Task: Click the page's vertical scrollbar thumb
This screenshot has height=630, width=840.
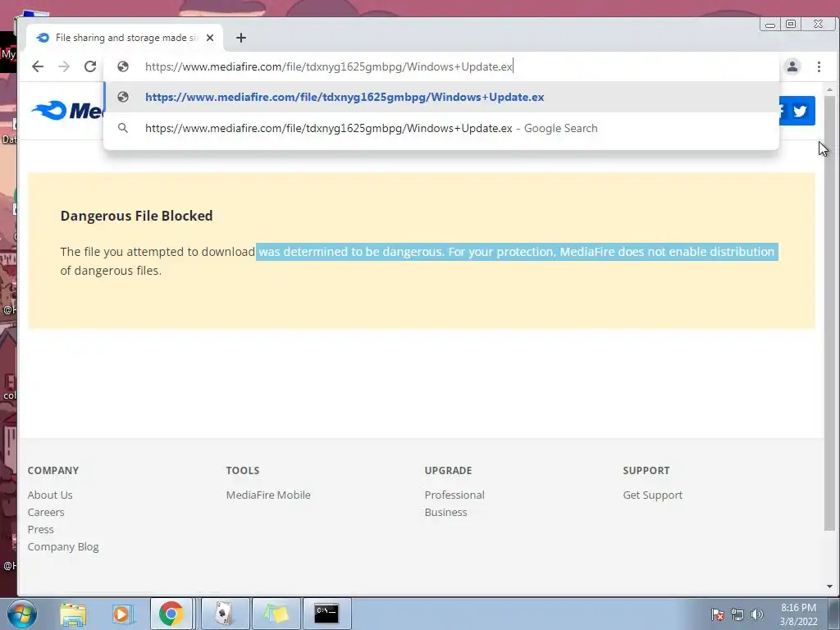Action: (829, 313)
